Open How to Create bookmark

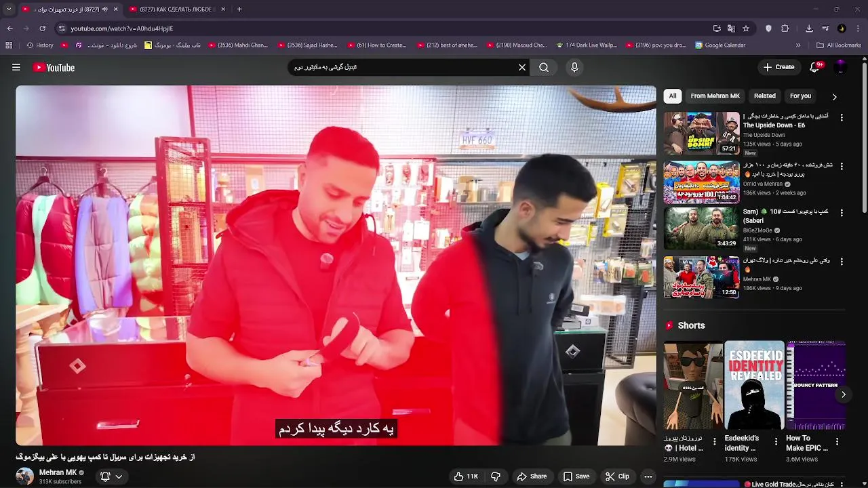[x=377, y=45]
